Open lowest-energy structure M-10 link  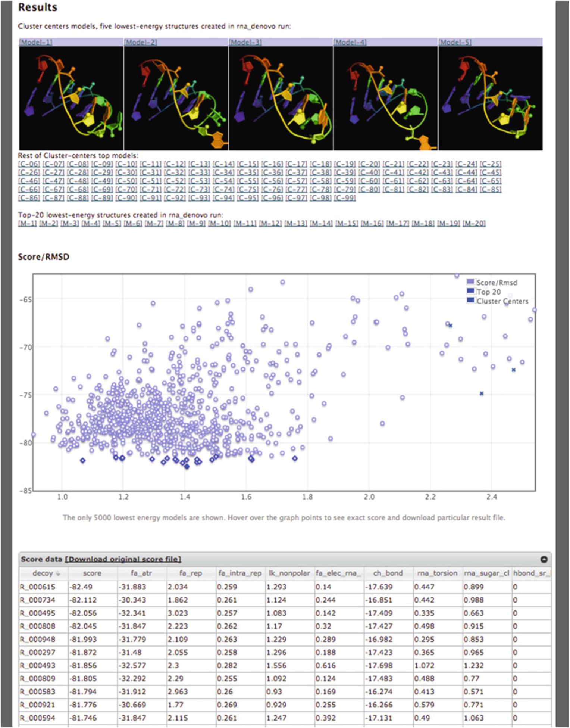(219, 224)
